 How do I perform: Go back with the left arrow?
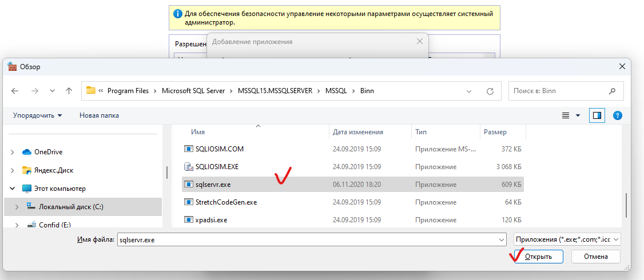[x=15, y=91]
